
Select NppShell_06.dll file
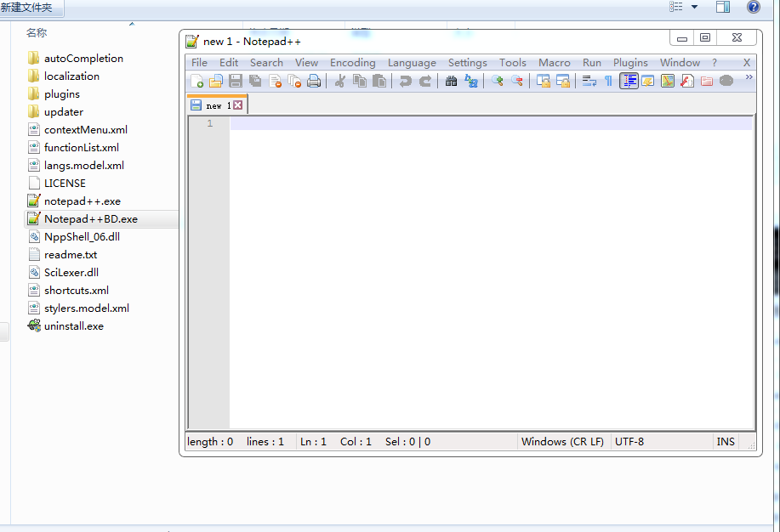(82, 236)
